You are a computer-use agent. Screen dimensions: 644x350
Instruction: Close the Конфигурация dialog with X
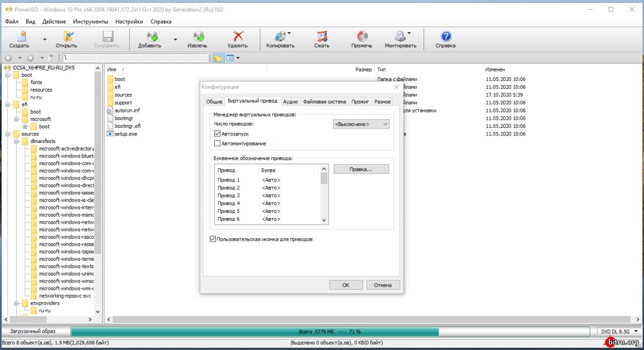coord(396,87)
